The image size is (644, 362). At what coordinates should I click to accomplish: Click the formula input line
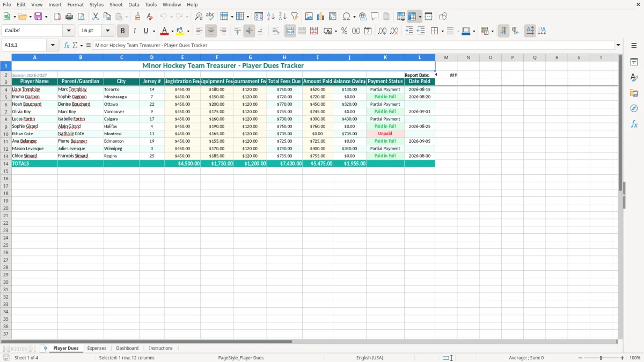tap(354, 45)
